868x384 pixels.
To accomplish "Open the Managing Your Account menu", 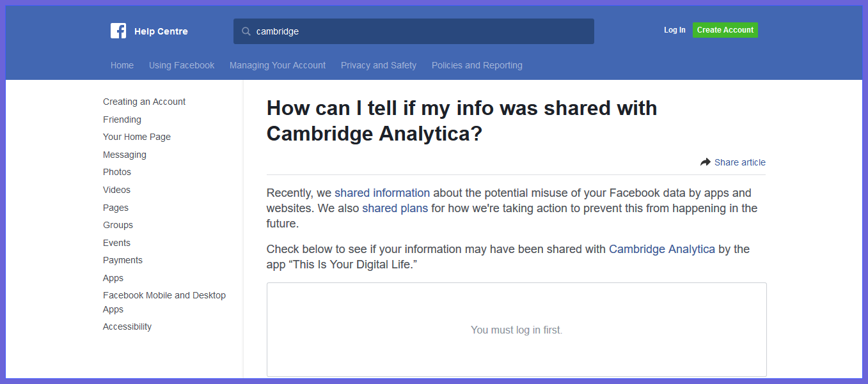I will click(x=278, y=65).
